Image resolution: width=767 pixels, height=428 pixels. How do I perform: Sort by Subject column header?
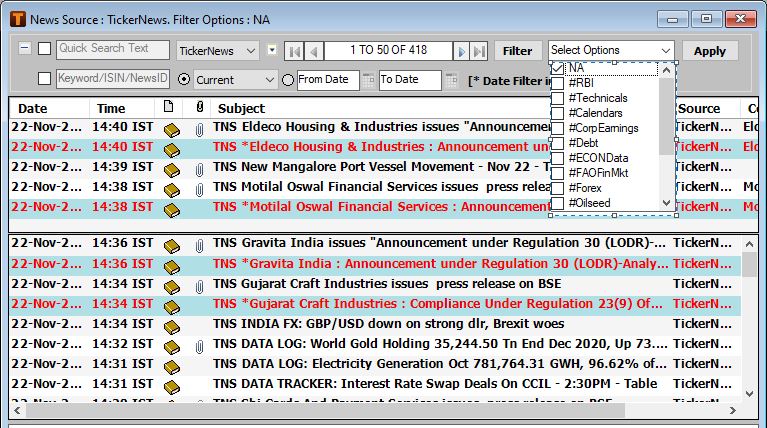(241, 108)
